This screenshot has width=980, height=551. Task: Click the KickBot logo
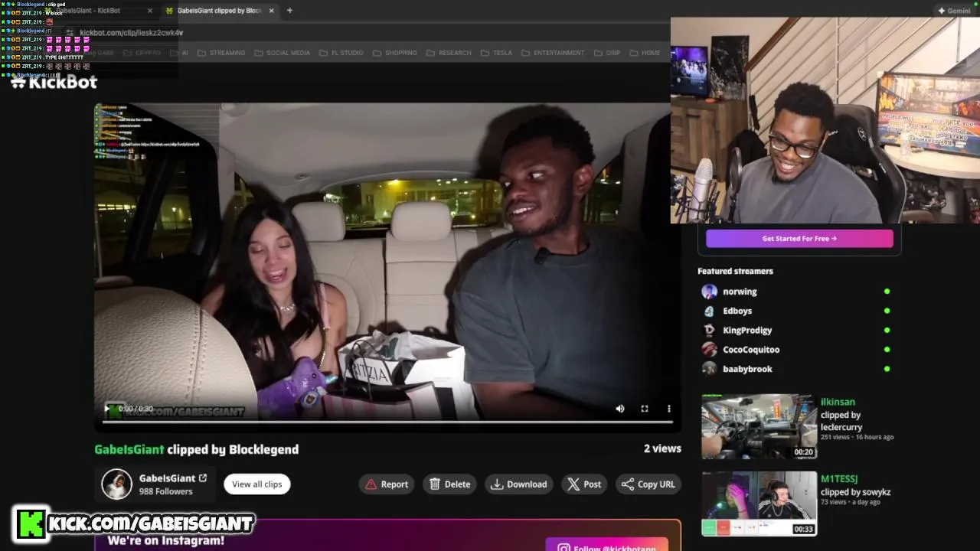pos(54,82)
